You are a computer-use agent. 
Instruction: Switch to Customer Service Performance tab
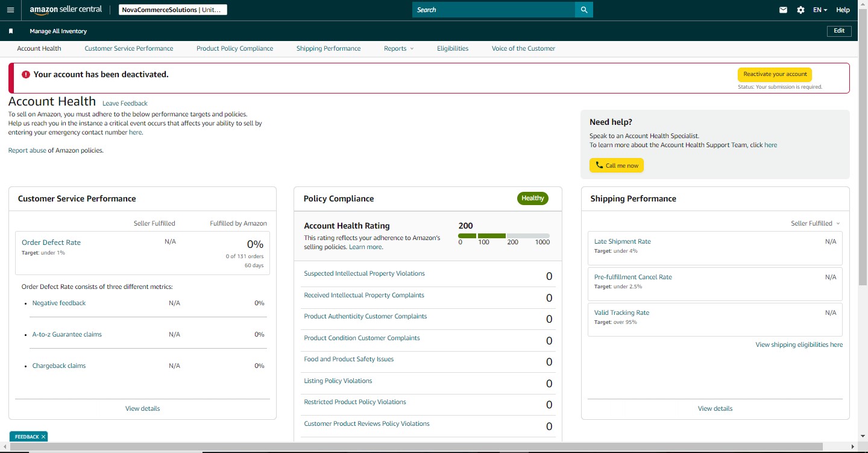tap(129, 48)
